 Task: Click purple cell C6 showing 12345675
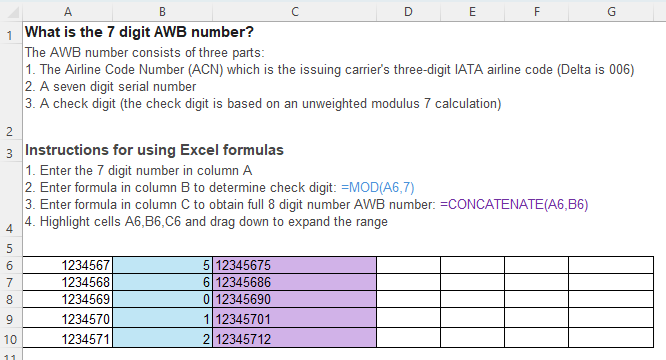point(294,265)
